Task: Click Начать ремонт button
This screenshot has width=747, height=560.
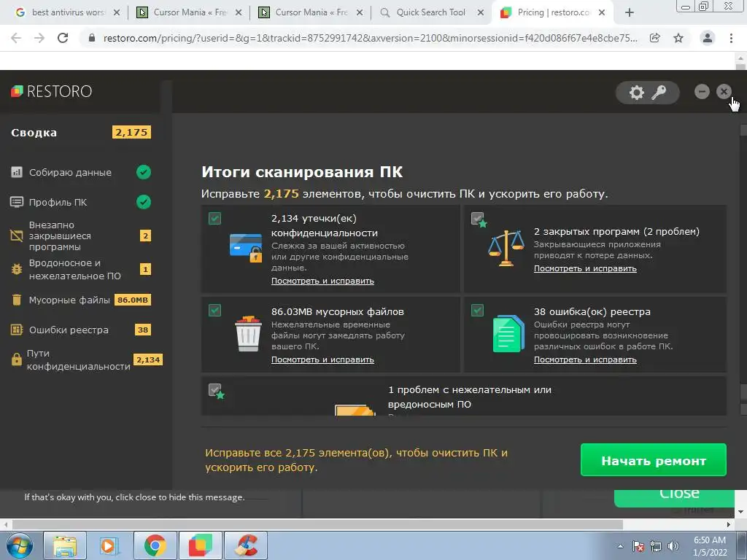Action: tap(653, 460)
